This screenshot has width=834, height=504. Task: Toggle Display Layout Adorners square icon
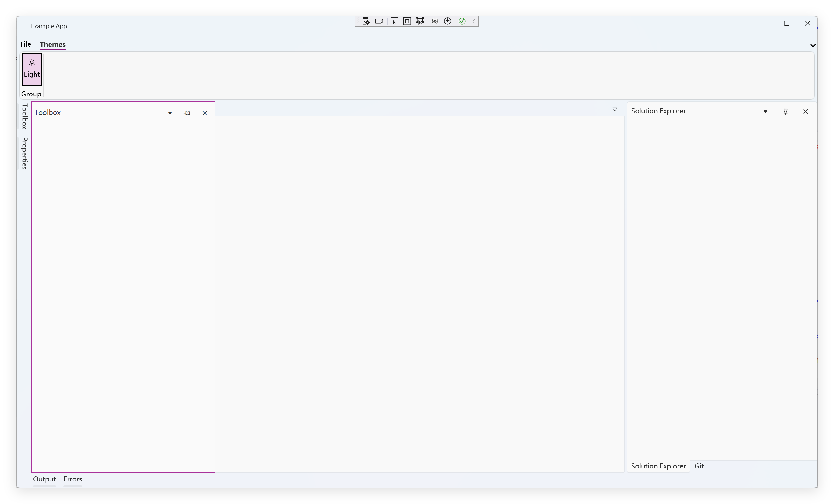(407, 21)
